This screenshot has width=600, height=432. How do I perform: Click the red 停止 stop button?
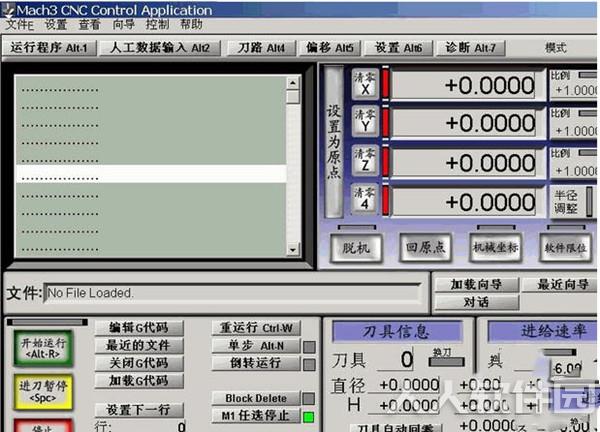tap(43, 425)
